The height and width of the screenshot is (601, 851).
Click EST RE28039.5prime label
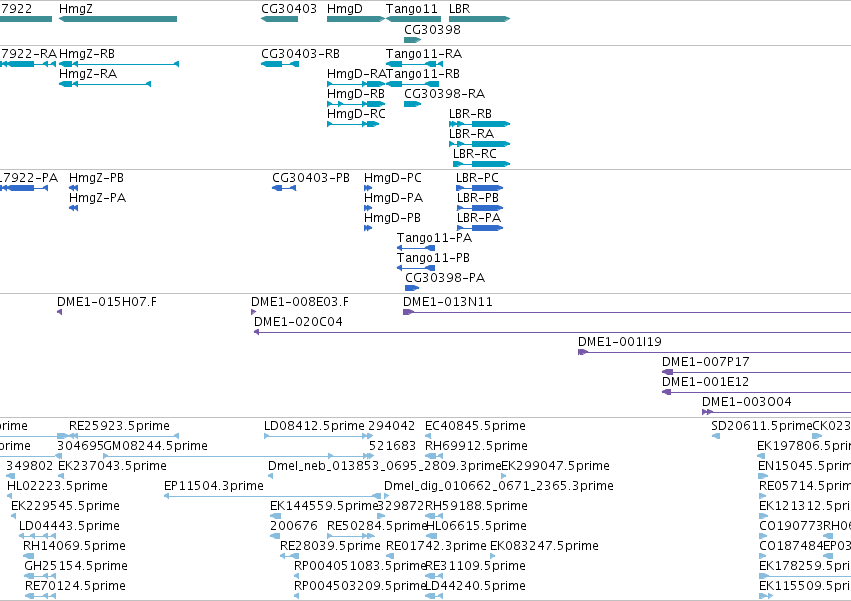[330, 546]
